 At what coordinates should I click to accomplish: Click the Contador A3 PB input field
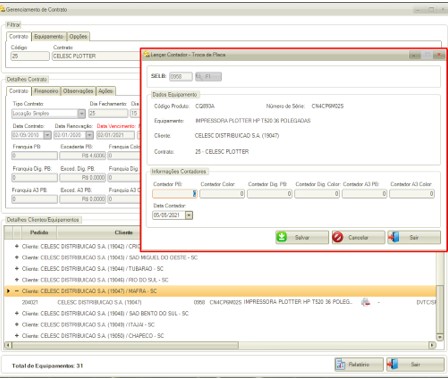click(364, 194)
